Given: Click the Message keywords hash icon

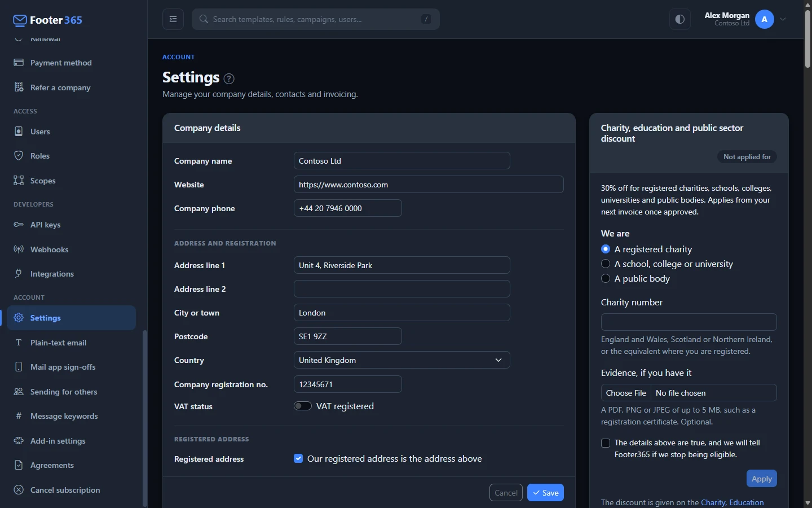Looking at the screenshot, I should coord(19,416).
